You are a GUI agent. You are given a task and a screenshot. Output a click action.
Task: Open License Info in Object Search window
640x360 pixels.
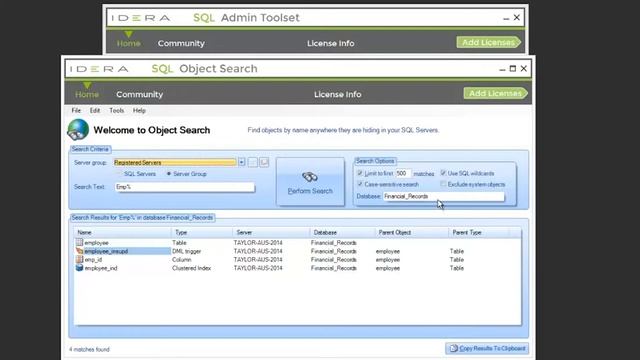tap(338, 94)
